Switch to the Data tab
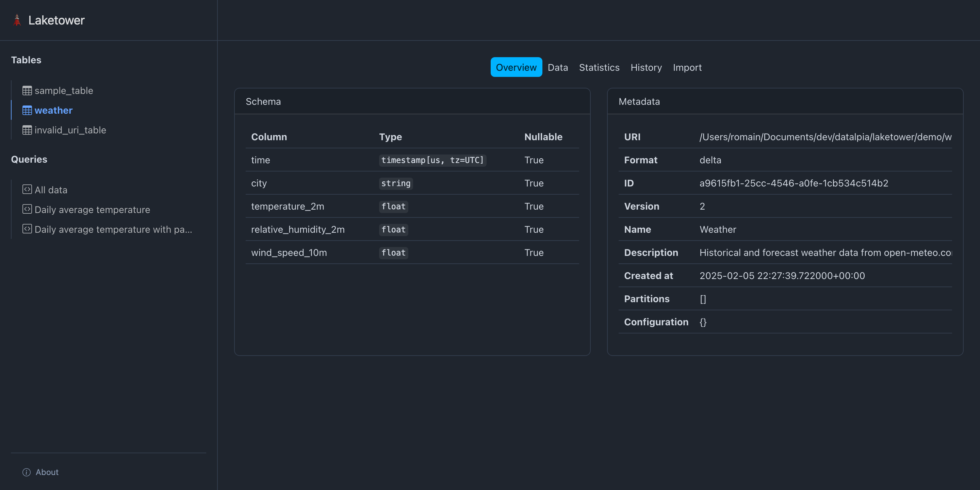The width and height of the screenshot is (980, 490). tap(558, 67)
